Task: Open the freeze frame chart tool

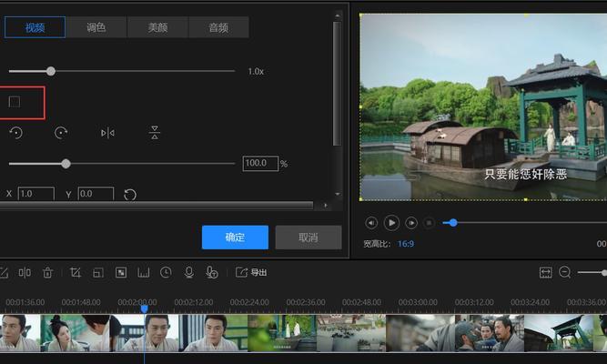Action: tap(143, 273)
